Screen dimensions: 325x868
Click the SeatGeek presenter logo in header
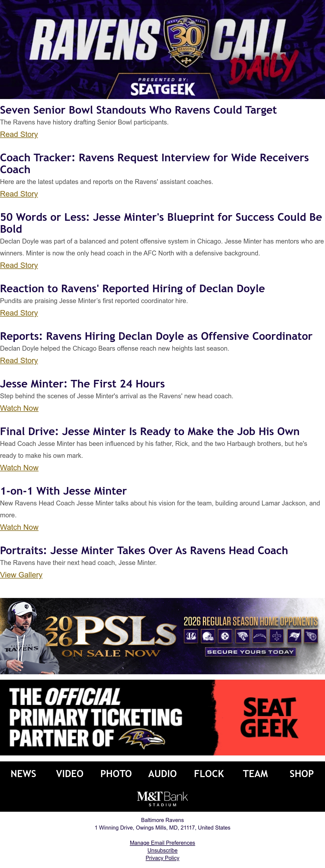pyautogui.click(x=162, y=89)
